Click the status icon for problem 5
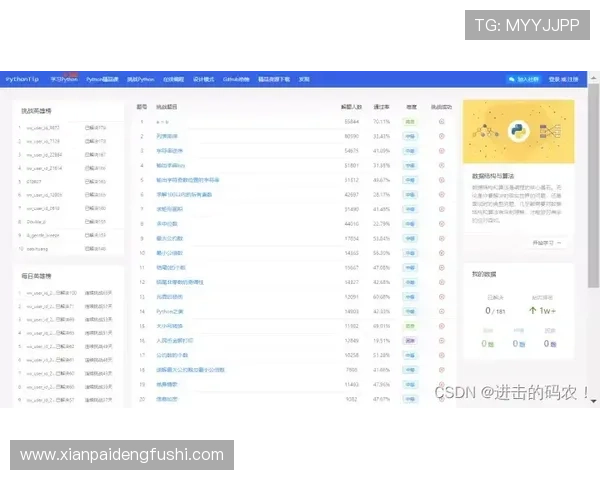Viewport: 600px width, 480px height. pyautogui.click(x=441, y=180)
